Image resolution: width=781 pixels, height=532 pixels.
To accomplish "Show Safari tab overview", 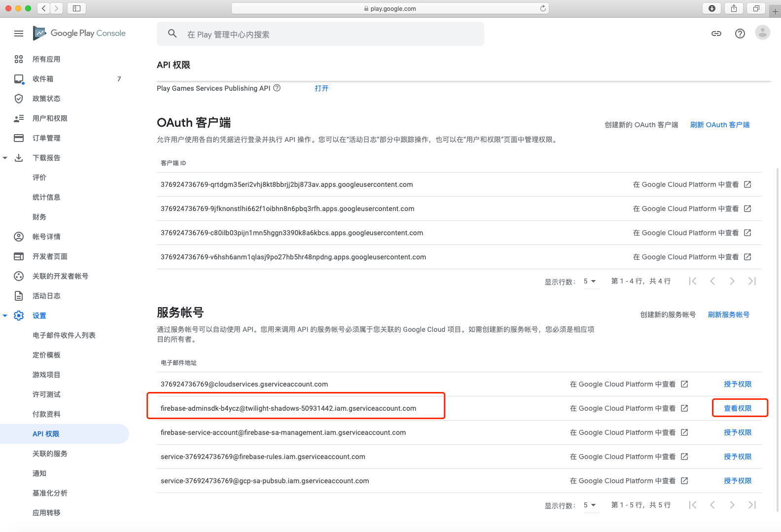I will pyautogui.click(x=756, y=8).
